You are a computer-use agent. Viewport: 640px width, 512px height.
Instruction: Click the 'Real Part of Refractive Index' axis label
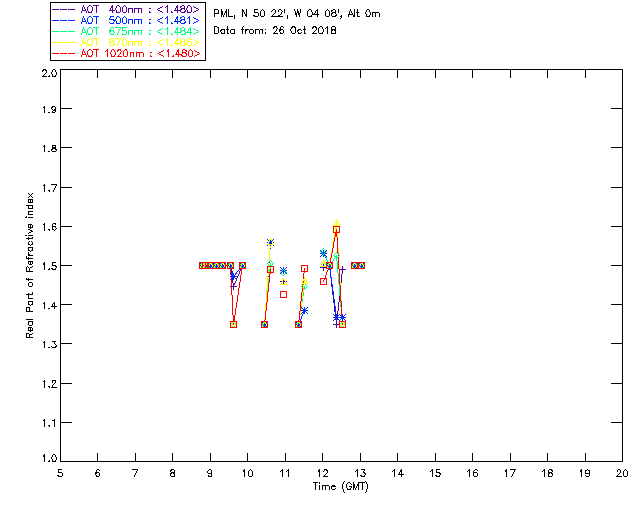pos(30,265)
